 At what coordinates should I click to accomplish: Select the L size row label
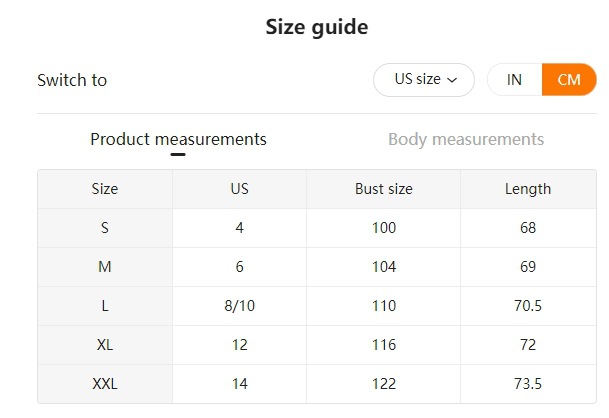(x=105, y=306)
